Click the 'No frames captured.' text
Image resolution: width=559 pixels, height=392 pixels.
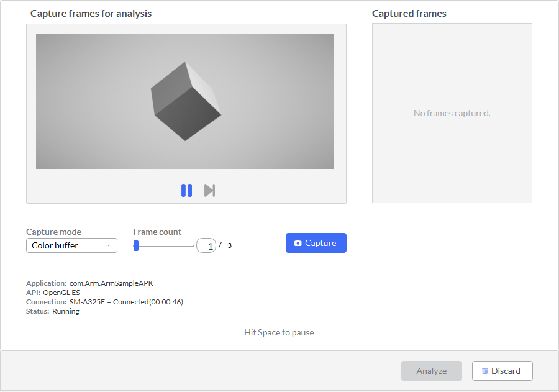pyautogui.click(x=452, y=114)
